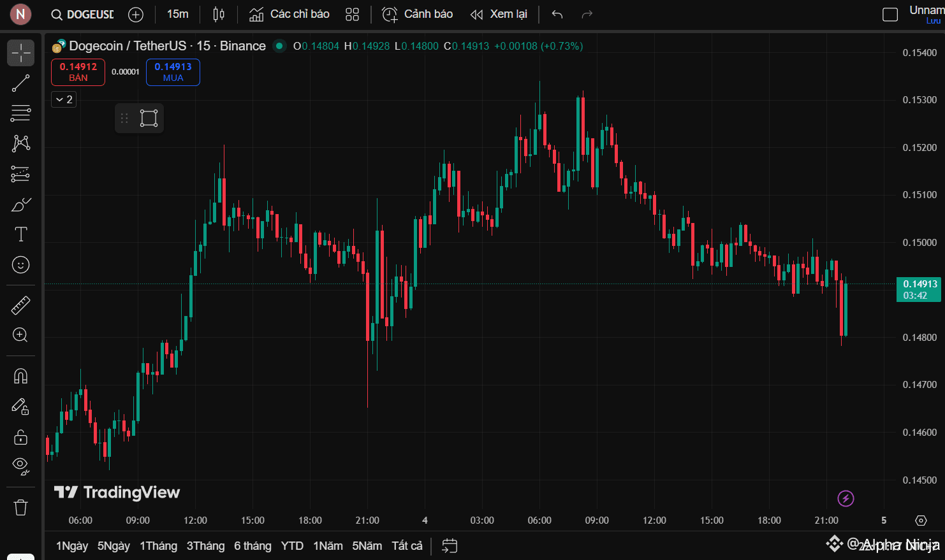Expand the collapsed indicators legend showing 2
Screen dimensions: 945x560
click(x=64, y=99)
